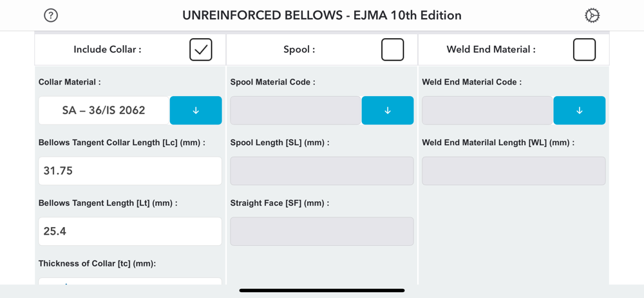Open the help question mark icon
This screenshot has height=298, width=644.
tap(51, 15)
